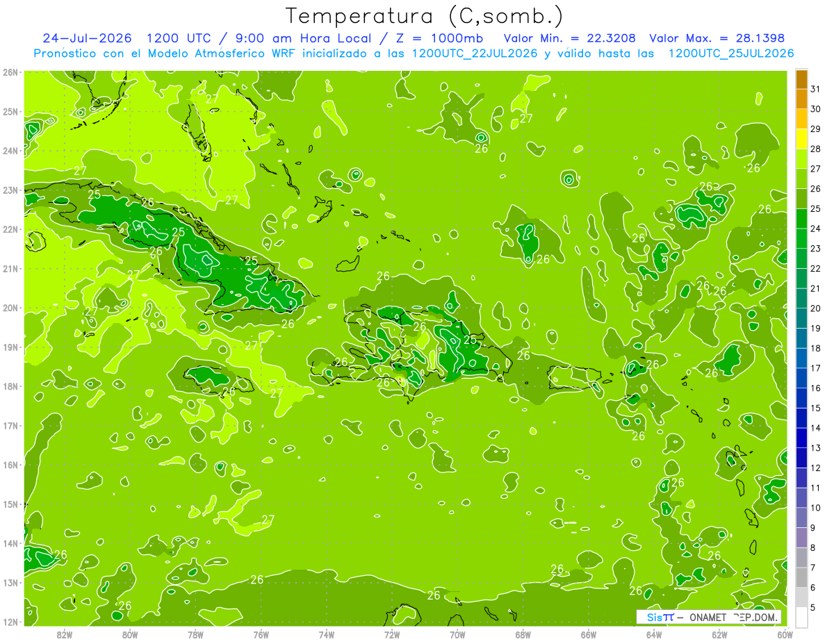Click longitude axis label "66W"
Viewport: 834px width, 644px height.
[589, 634]
